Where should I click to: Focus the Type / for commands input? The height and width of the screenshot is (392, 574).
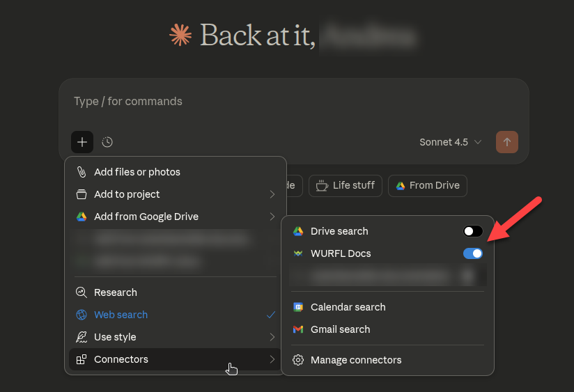[293, 102]
